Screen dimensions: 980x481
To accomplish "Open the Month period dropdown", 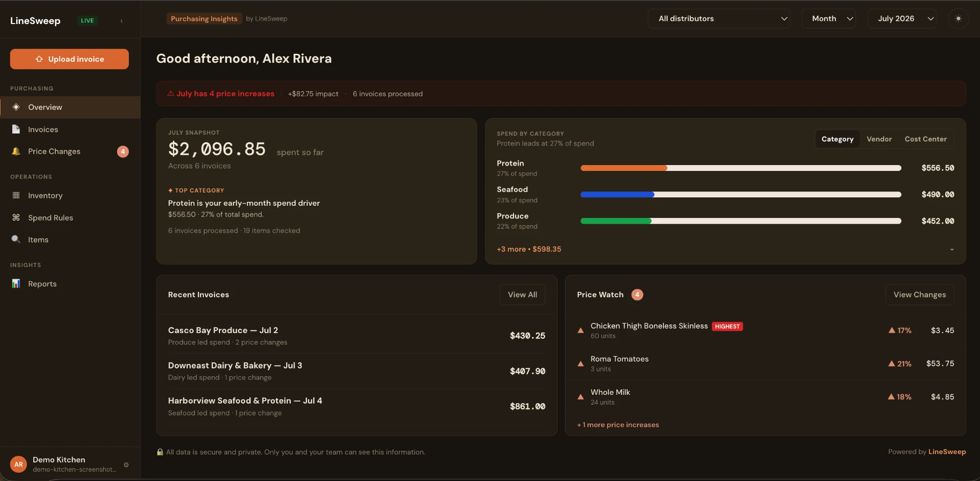I will tap(829, 19).
